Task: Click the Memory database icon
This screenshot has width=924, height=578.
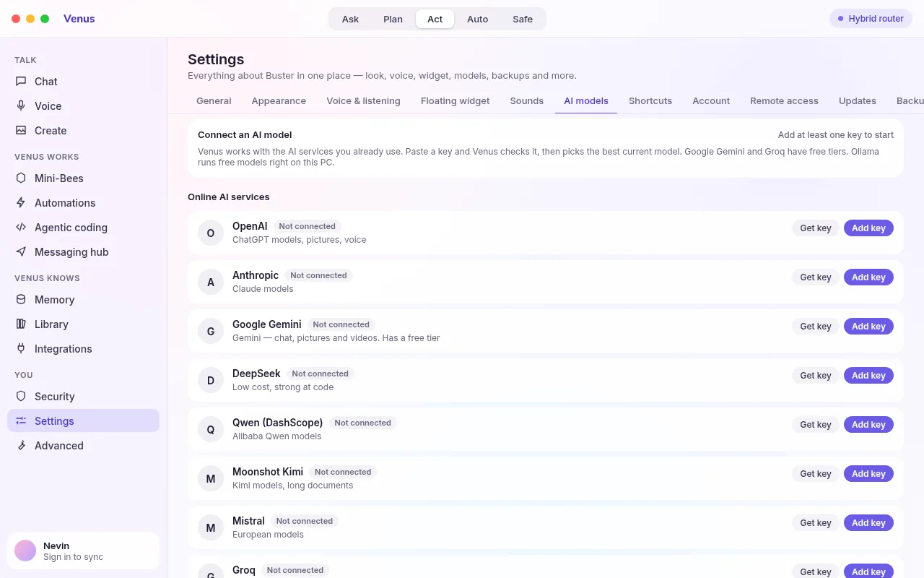Action: (x=21, y=300)
